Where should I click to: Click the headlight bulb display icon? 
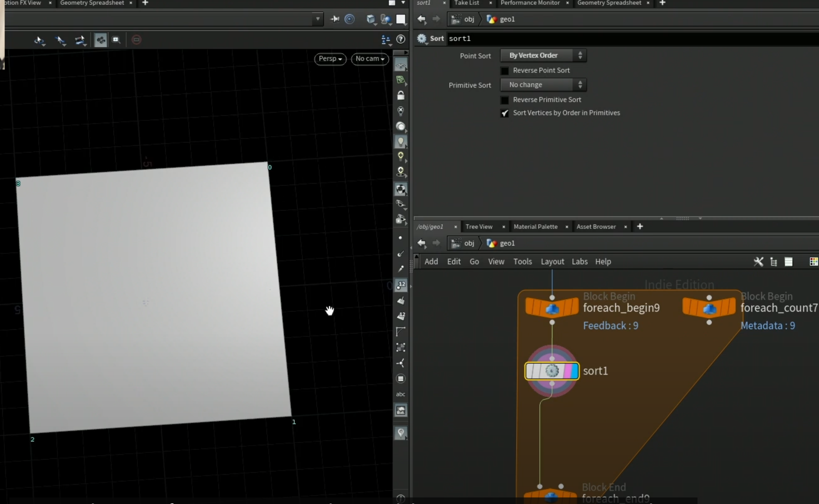(401, 142)
